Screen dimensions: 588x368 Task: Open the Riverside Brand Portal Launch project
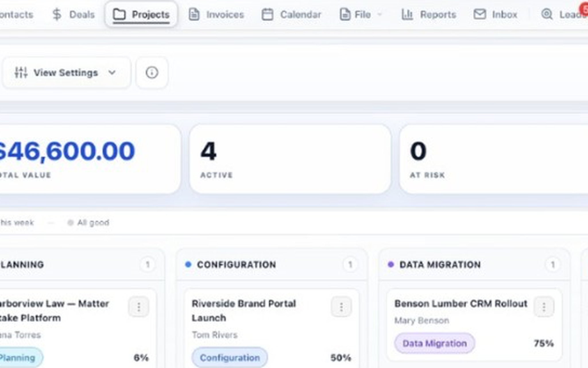(243, 310)
